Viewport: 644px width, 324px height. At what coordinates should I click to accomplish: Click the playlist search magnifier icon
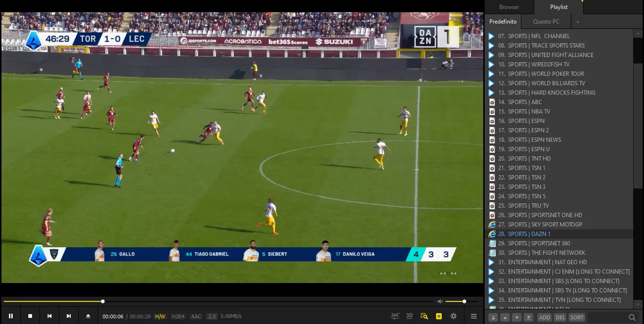[x=632, y=317]
